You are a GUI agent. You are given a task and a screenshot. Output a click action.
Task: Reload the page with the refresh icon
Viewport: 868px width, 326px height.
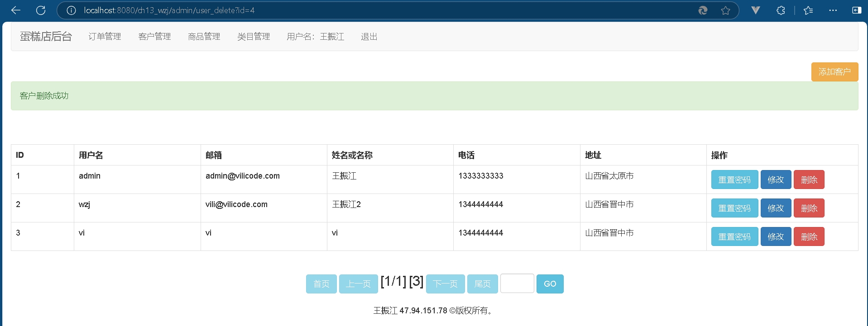point(41,10)
